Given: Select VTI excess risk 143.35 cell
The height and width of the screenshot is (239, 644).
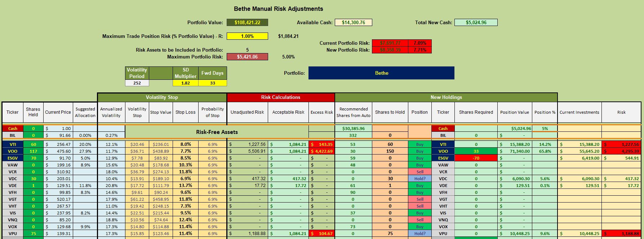Looking at the screenshot, I should click(322, 144).
